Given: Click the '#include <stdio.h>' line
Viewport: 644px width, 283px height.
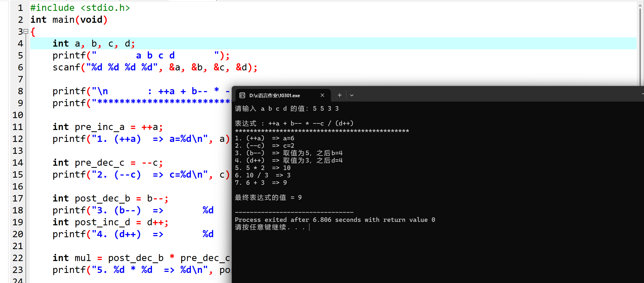Looking at the screenshot, I should point(80,8).
